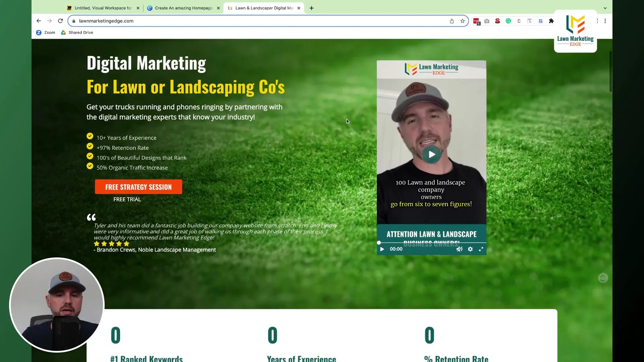This screenshot has height=362, width=644.
Task: Open video settings gear icon
Action: (470, 249)
